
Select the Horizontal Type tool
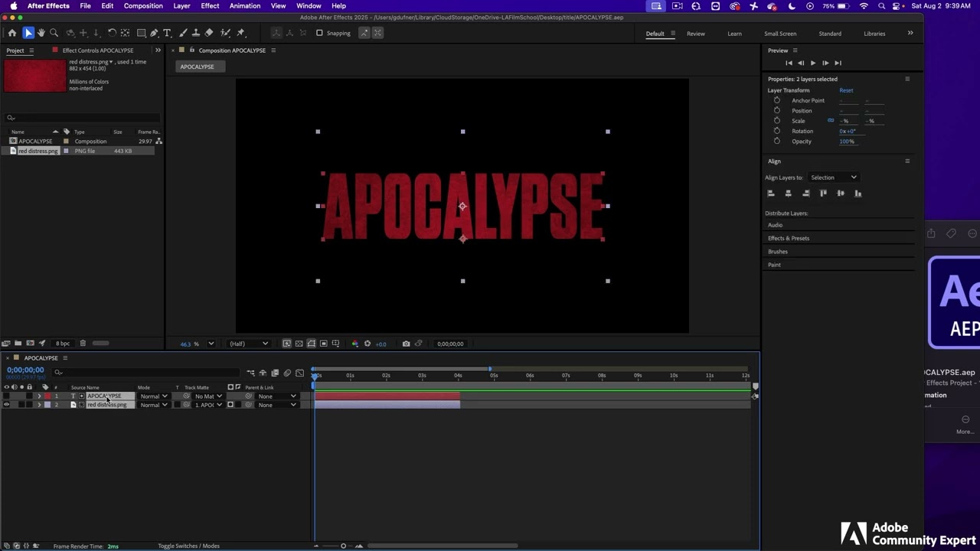pos(167,33)
